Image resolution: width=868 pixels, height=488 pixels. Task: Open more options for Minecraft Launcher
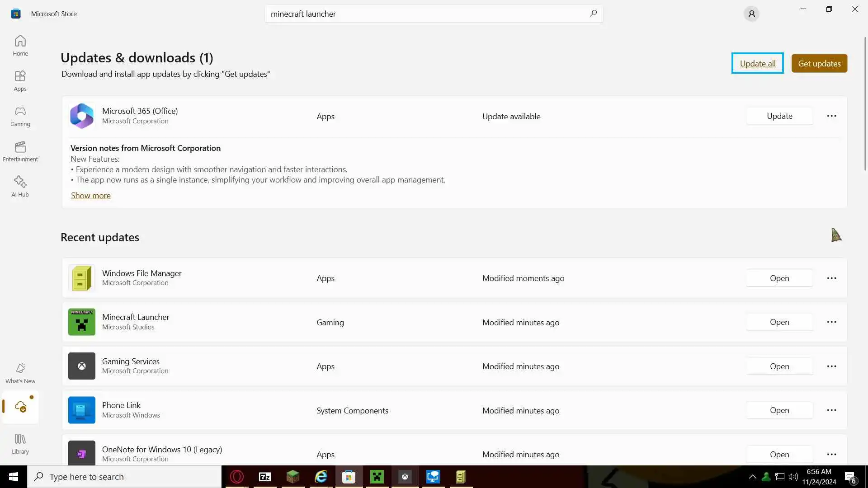(x=831, y=322)
